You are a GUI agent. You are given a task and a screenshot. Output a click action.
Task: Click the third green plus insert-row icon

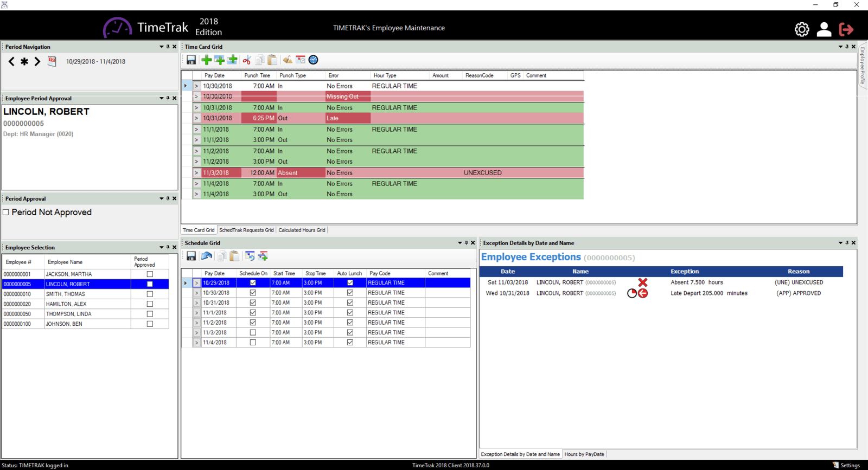coord(233,60)
